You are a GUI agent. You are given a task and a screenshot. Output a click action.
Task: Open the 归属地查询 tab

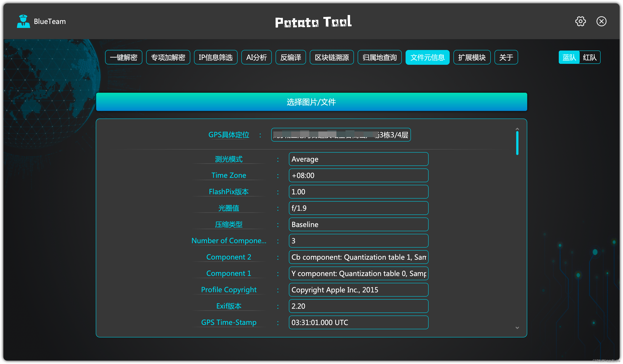(x=379, y=57)
